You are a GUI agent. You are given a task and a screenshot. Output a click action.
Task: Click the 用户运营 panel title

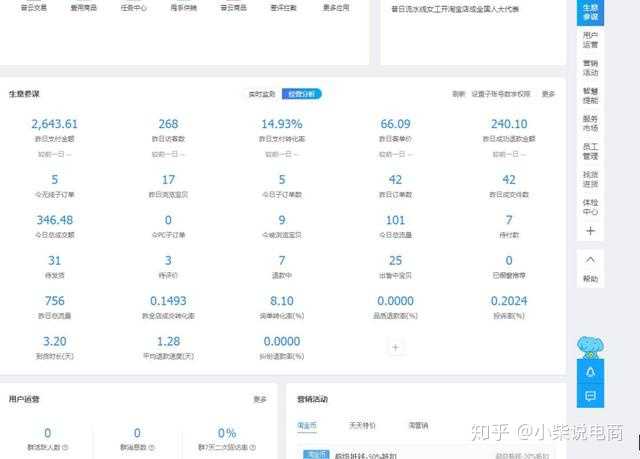pyautogui.click(x=24, y=399)
